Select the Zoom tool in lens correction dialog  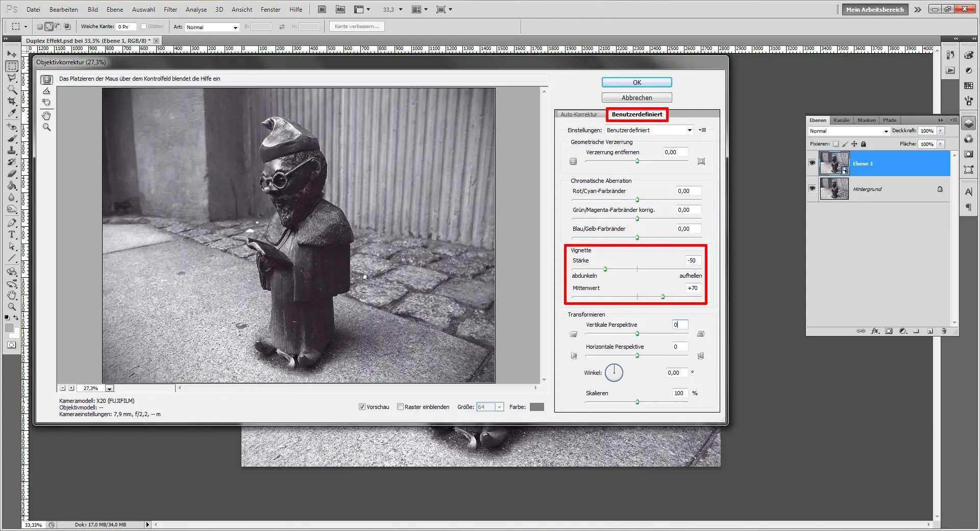pyautogui.click(x=46, y=127)
